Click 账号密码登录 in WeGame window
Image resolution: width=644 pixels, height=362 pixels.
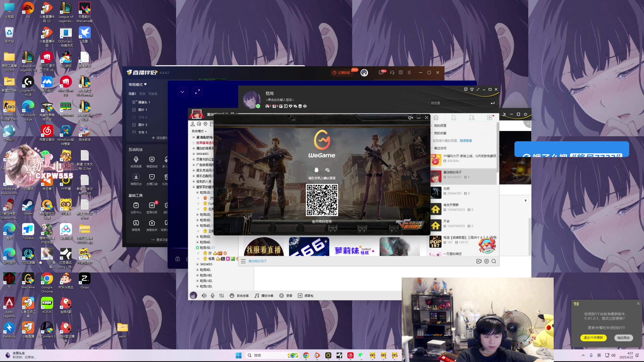tap(322, 222)
